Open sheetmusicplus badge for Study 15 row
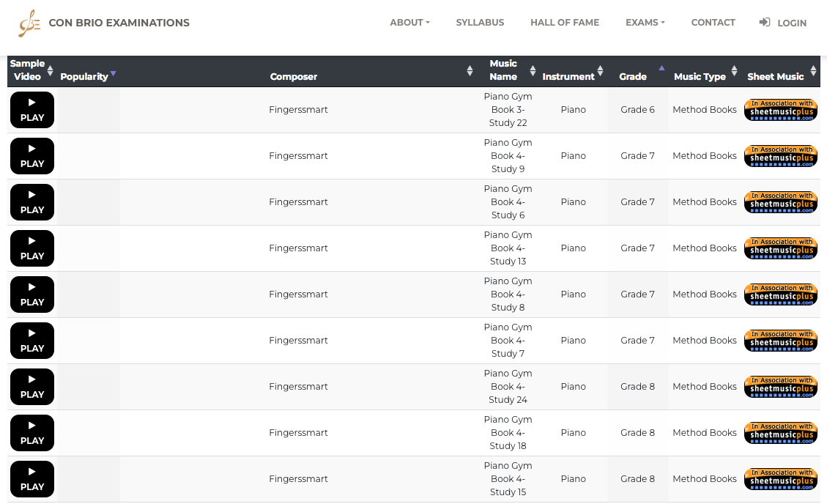 click(x=780, y=479)
